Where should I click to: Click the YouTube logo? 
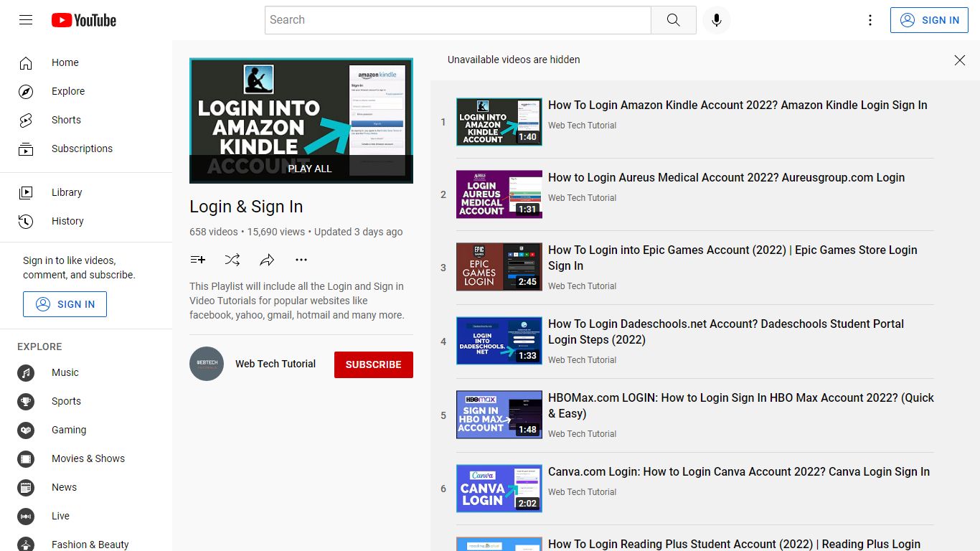pos(84,20)
